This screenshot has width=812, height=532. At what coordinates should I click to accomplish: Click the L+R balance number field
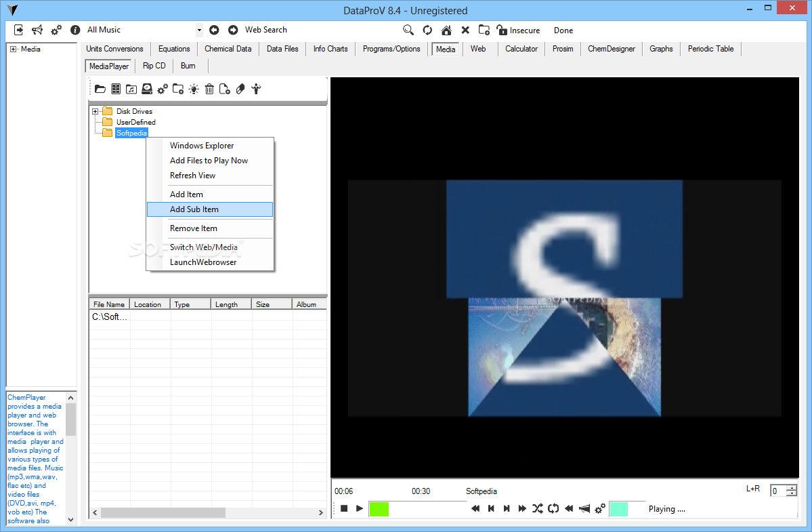[778, 491]
